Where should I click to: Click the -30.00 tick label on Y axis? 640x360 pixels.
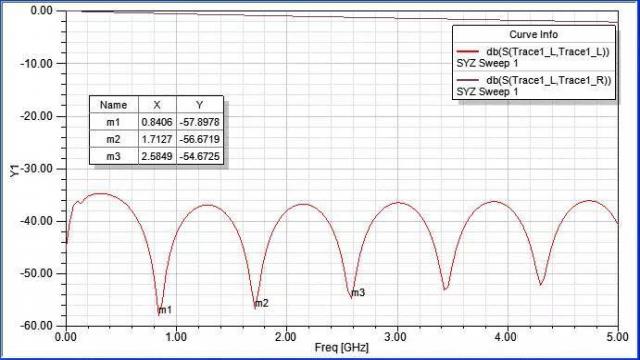[36, 169]
